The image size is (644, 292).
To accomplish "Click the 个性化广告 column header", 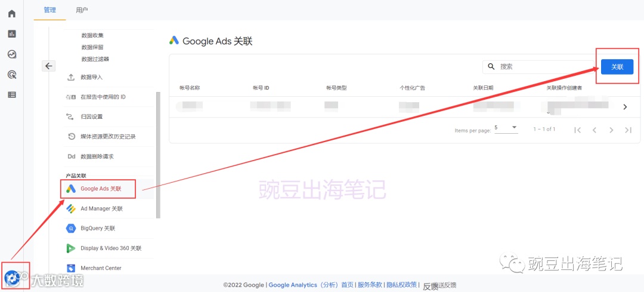I will tap(413, 88).
